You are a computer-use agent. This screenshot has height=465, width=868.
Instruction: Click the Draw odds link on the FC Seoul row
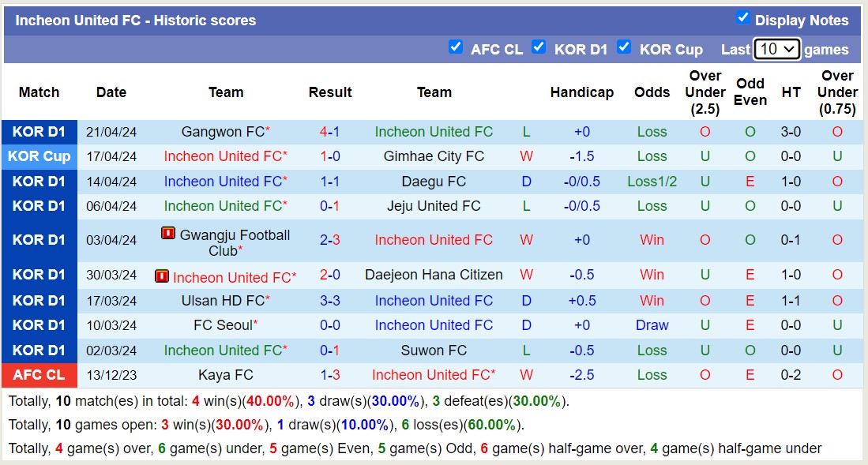pos(652,324)
